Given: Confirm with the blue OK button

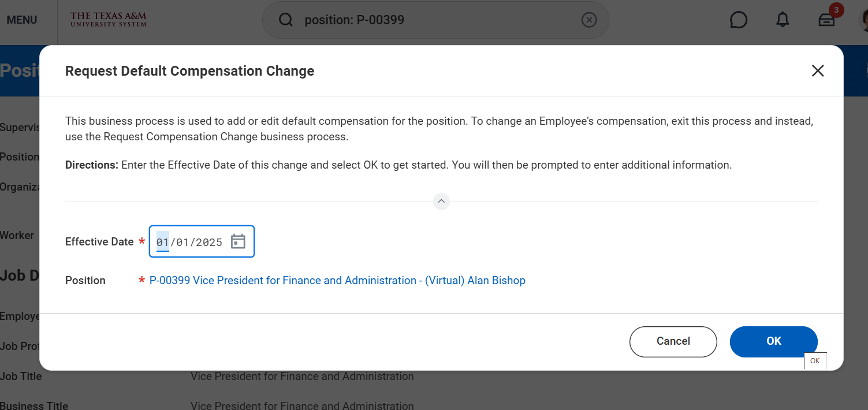Looking at the screenshot, I should (774, 341).
